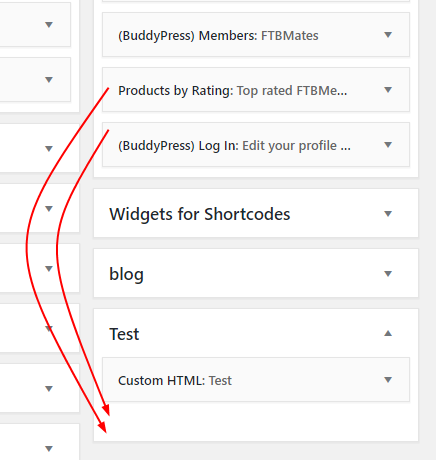
Task: Click empty drop area below Custom HTML widget
Action: pos(256,421)
